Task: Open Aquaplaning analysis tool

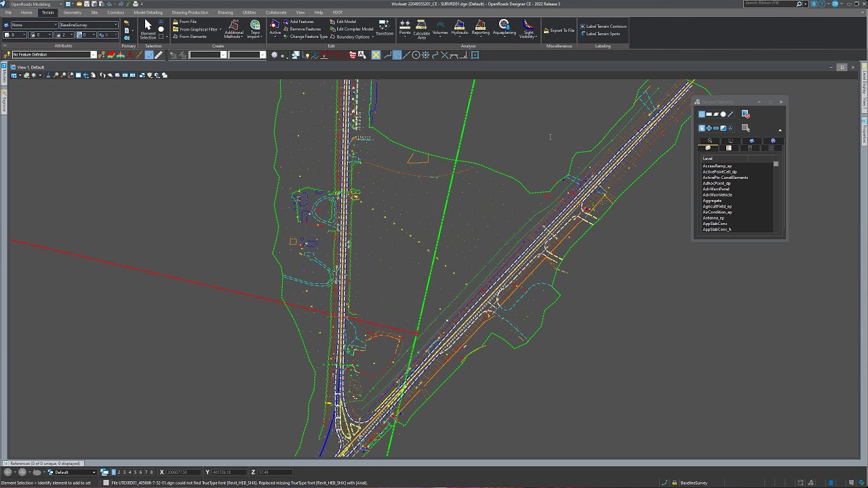Action: coord(504,28)
